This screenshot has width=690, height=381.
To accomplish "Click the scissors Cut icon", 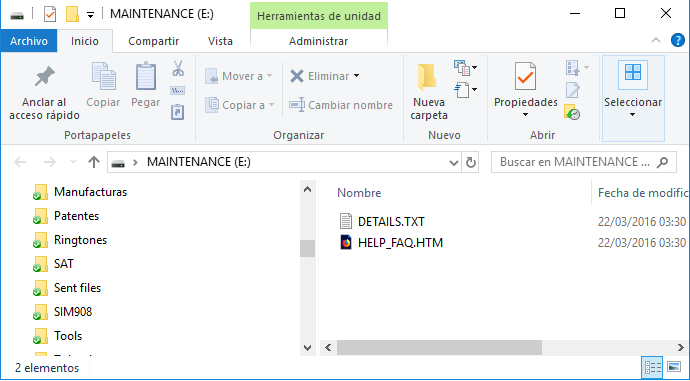I will click(x=178, y=68).
